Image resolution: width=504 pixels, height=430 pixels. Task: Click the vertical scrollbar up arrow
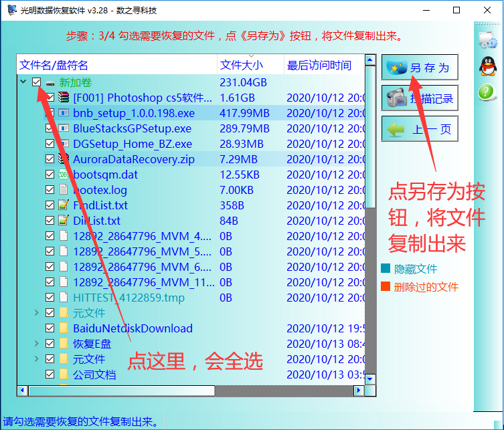pos(370,60)
